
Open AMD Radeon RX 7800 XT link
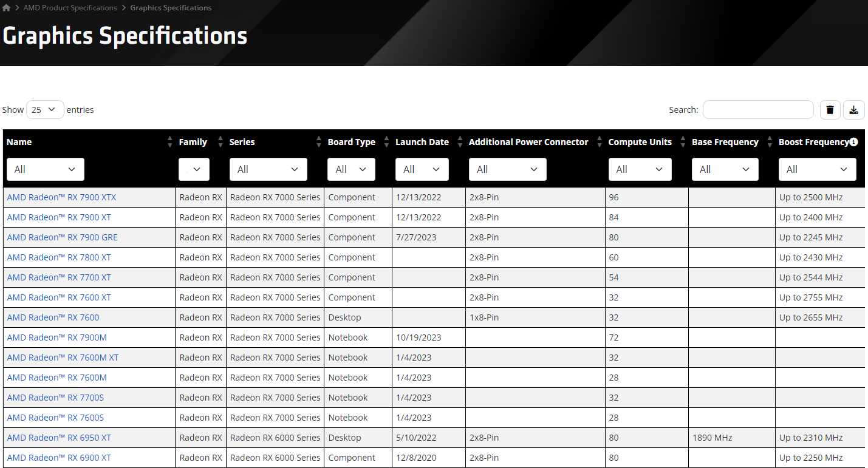(x=59, y=257)
